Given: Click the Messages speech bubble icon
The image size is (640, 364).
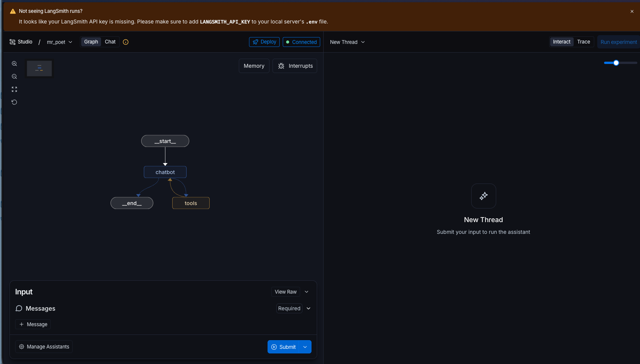Looking at the screenshot, I should 19,308.
